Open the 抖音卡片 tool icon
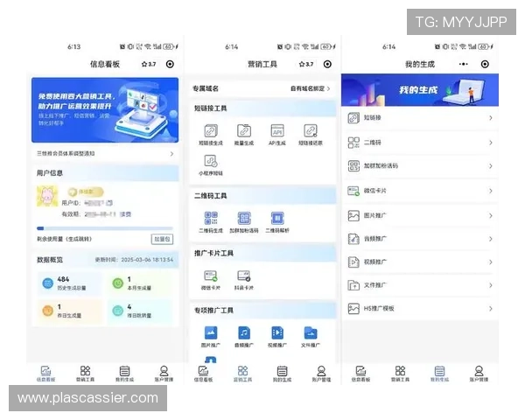The image size is (525, 420). tap(244, 276)
